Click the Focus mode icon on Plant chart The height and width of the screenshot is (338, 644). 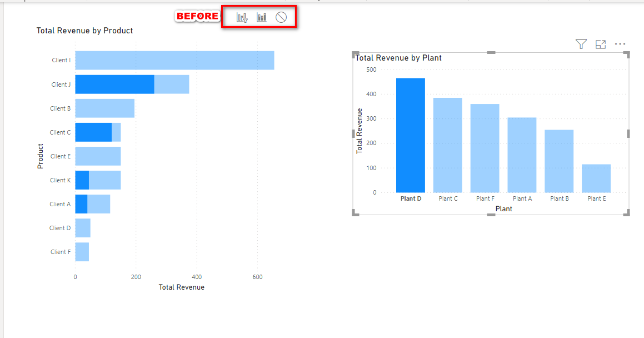[601, 44]
